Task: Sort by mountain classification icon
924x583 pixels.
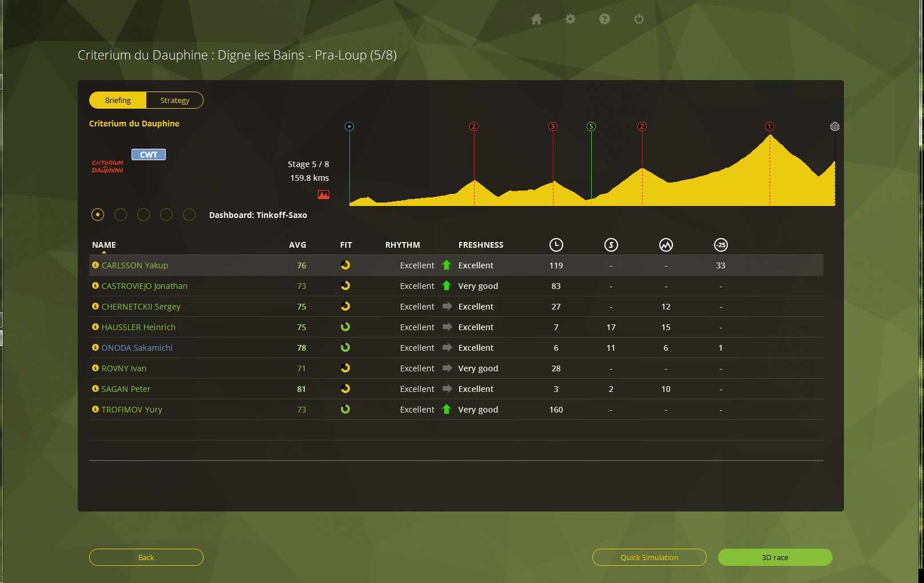Action: click(x=666, y=245)
